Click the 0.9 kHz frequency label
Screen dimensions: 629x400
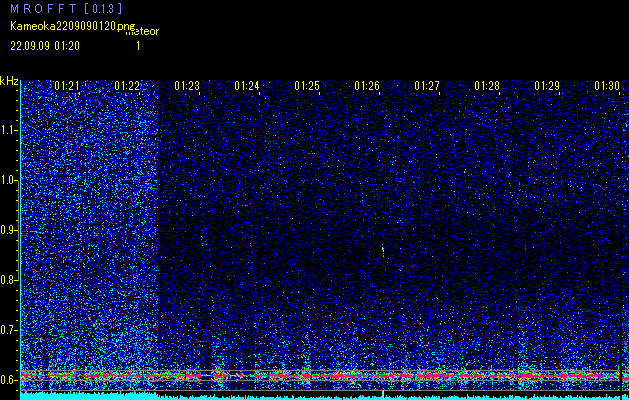click(x=8, y=230)
